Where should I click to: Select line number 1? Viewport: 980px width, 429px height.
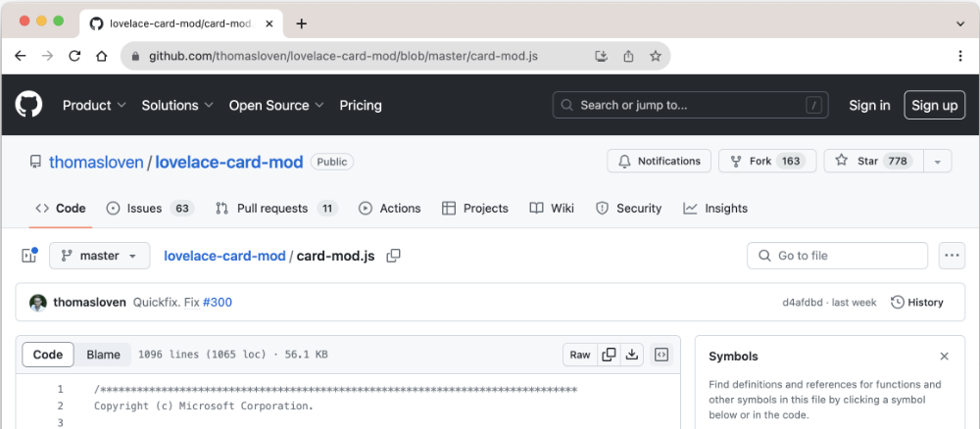coord(60,390)
